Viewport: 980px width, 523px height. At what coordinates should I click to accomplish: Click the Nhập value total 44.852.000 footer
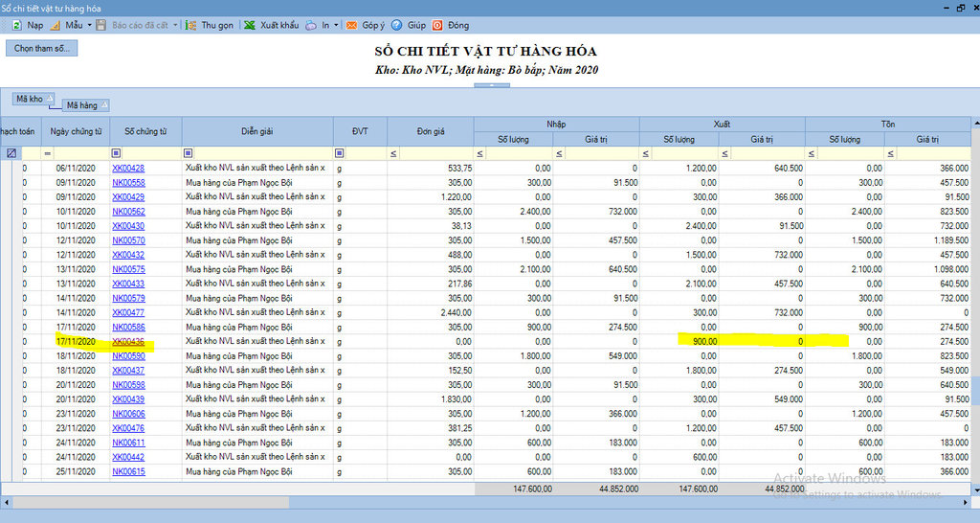tap(618, 489)
